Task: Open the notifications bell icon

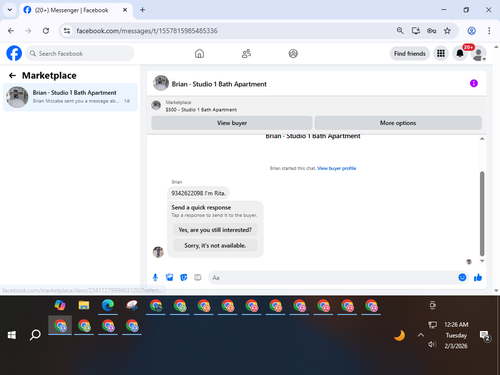Action: pyautogui.click(x=460, y=53)
